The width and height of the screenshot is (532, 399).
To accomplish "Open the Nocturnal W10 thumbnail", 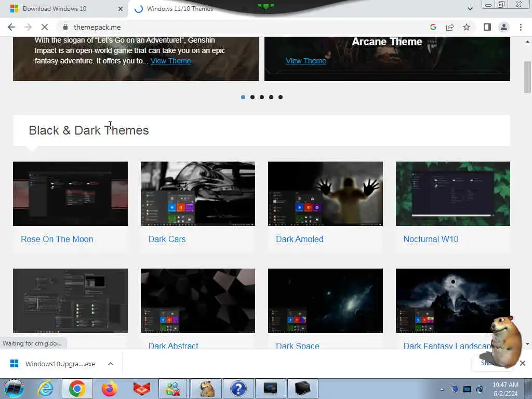I will click(453, 194).
